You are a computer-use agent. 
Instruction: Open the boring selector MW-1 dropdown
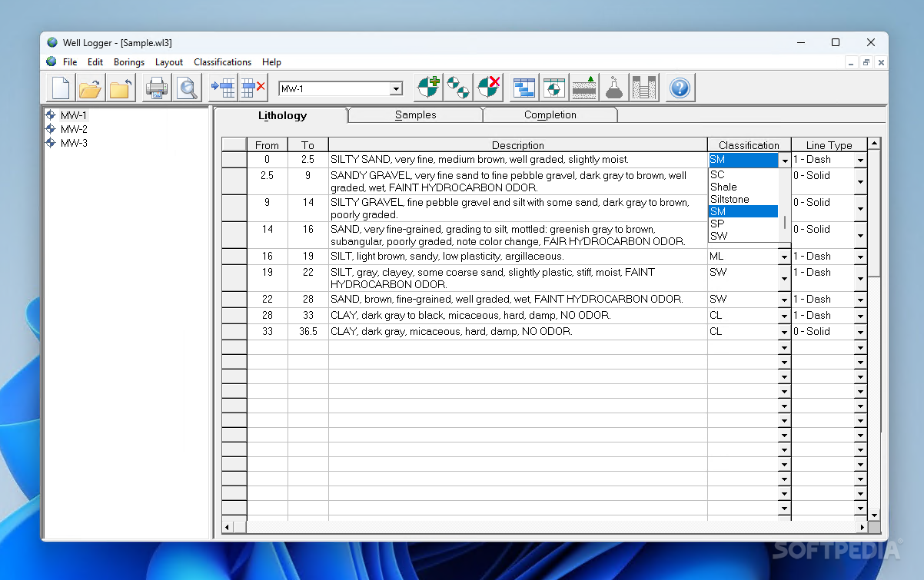(396, 89)
